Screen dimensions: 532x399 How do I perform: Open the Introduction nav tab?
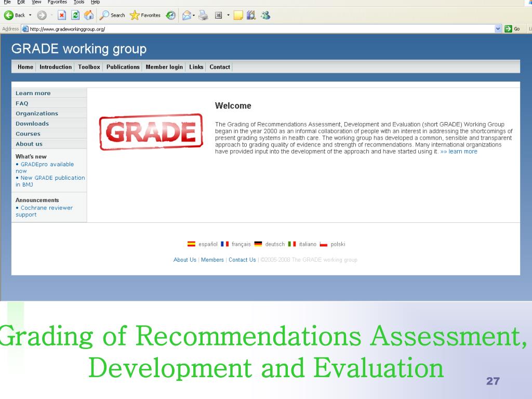point(56,67)
